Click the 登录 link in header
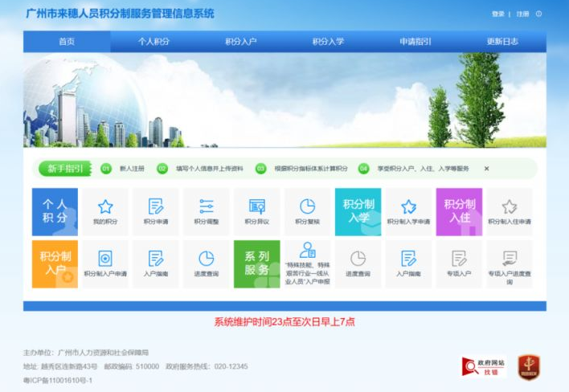 (498, 14)
